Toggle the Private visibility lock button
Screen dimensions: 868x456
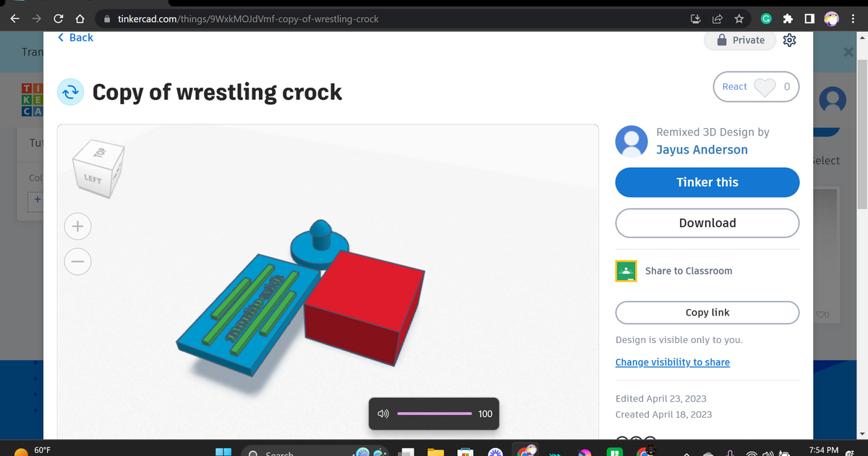(740, 41)
